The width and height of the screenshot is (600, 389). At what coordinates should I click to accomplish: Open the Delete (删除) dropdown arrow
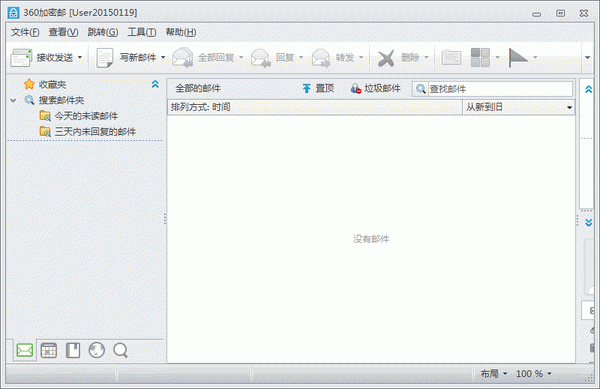click(426, 58)
